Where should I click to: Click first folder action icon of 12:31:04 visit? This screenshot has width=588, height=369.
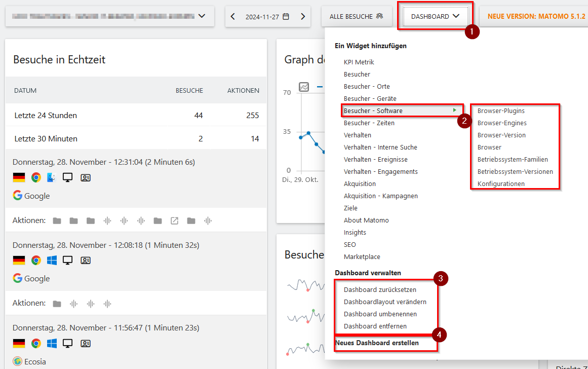click(57, 220)
